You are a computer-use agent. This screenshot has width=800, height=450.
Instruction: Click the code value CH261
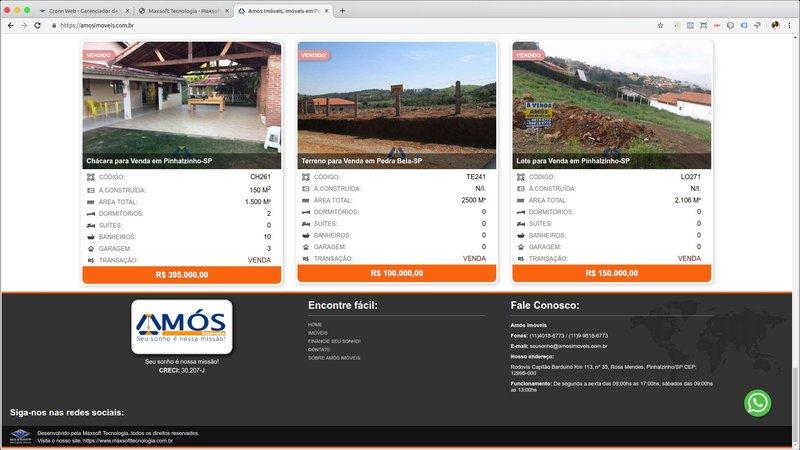coord(261,177)
